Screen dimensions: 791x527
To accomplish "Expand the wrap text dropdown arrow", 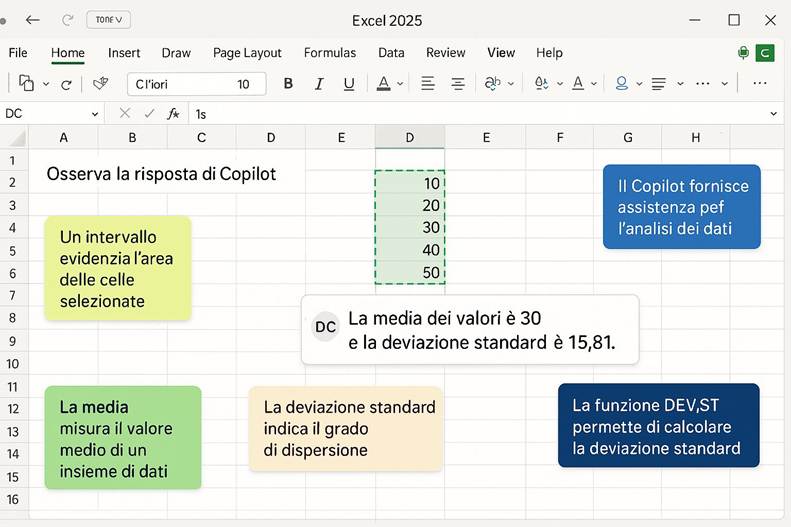I will click(511, 84).
